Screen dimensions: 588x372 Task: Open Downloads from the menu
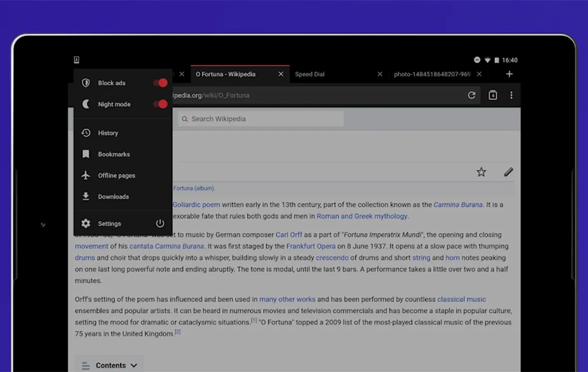click(x=123, y=197)
